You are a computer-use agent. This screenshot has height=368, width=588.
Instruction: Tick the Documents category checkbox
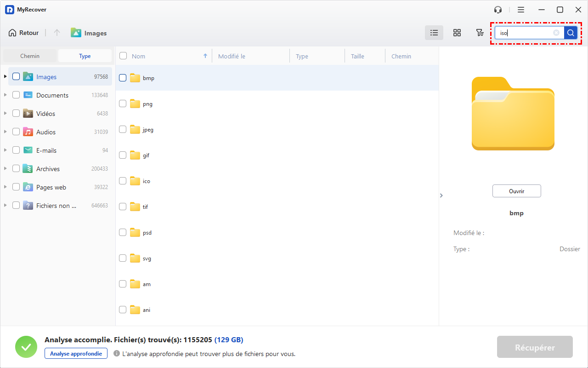tap(16, 95)
